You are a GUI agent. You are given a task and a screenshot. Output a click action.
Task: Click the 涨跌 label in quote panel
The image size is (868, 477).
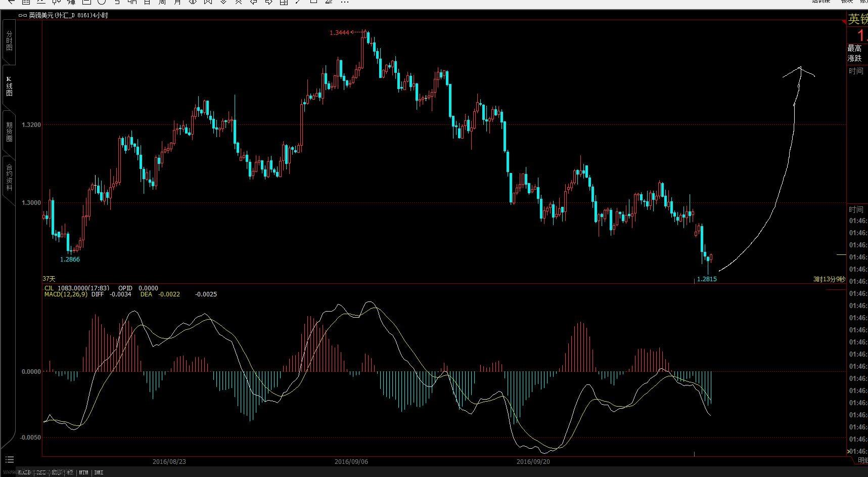click(x=855, y=58)
